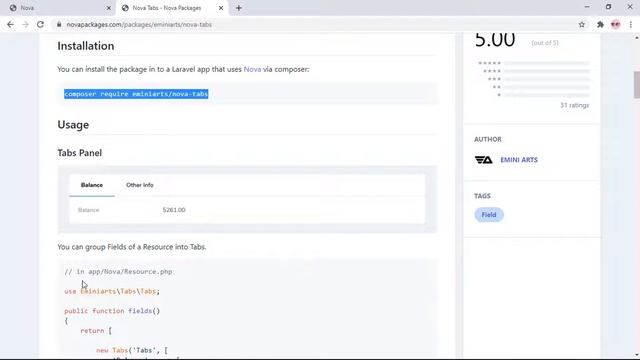
Task: Bookmark this page with the star icon
Action: [582, 24]
